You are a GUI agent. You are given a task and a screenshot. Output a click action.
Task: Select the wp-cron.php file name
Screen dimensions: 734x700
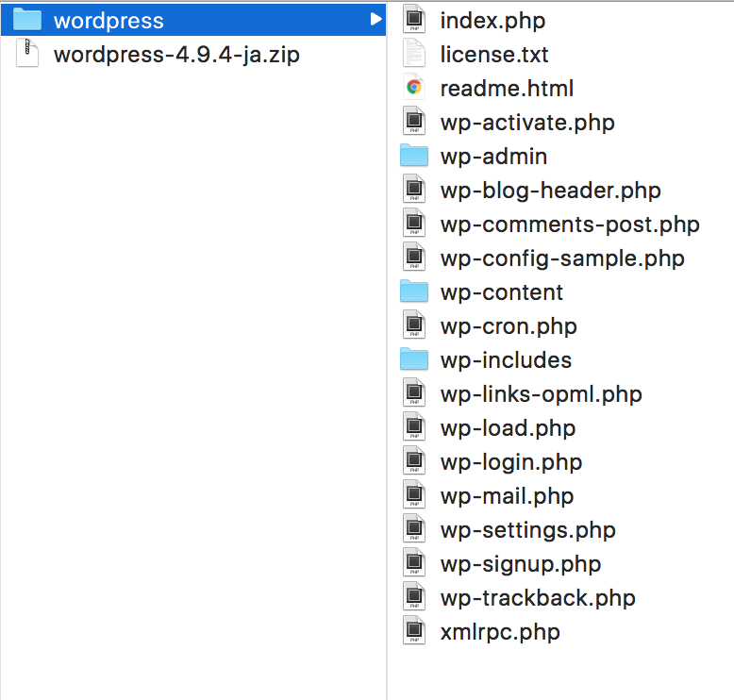tap(509, 325)
